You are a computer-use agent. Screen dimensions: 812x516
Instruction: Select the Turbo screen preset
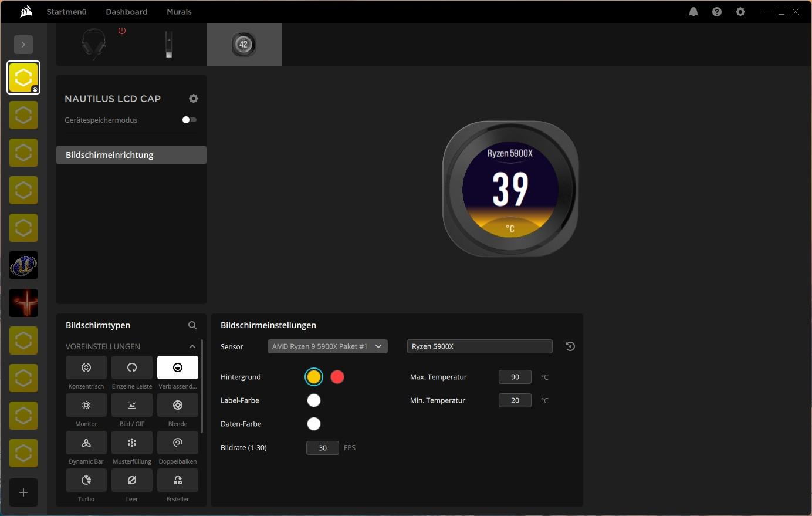pyautogui.click(x=86, y=480)
